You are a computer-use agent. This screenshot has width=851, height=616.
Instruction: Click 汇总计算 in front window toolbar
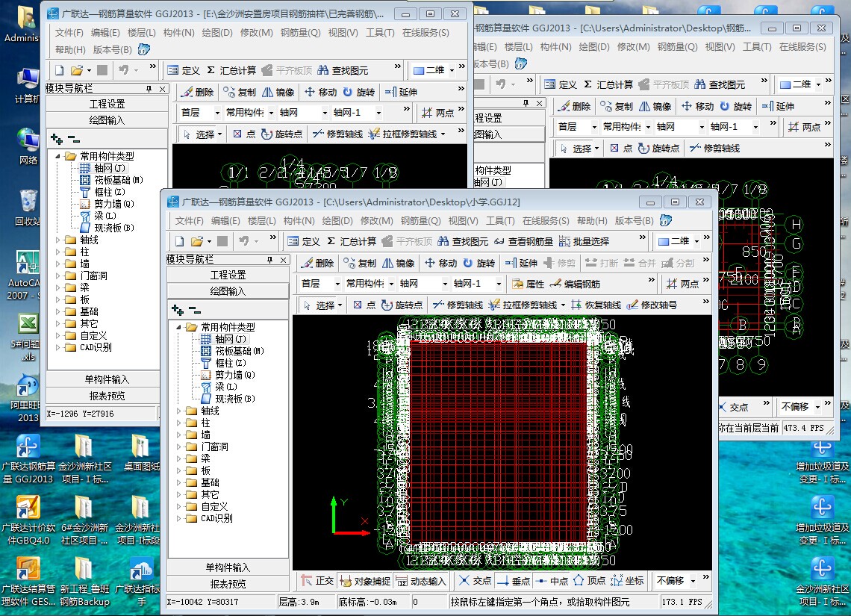pos(351,241)
